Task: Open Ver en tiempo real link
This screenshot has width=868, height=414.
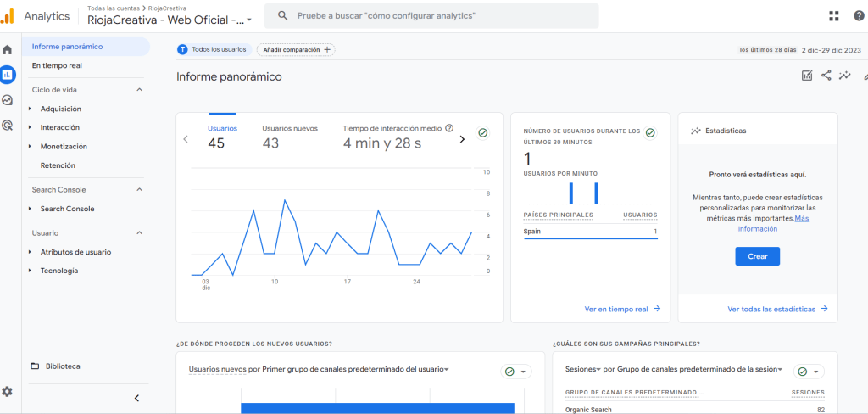Action: coord(623,309)
